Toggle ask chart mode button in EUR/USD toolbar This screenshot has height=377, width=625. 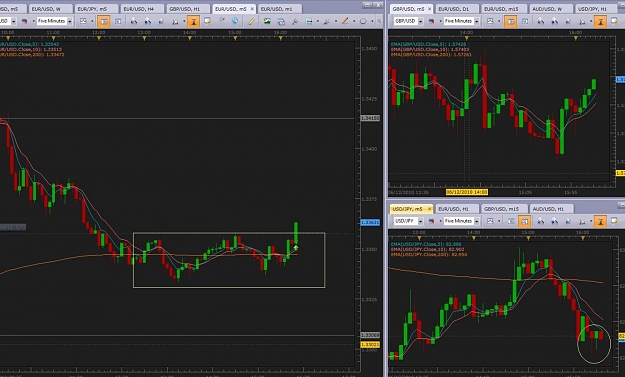coord(118,21)
